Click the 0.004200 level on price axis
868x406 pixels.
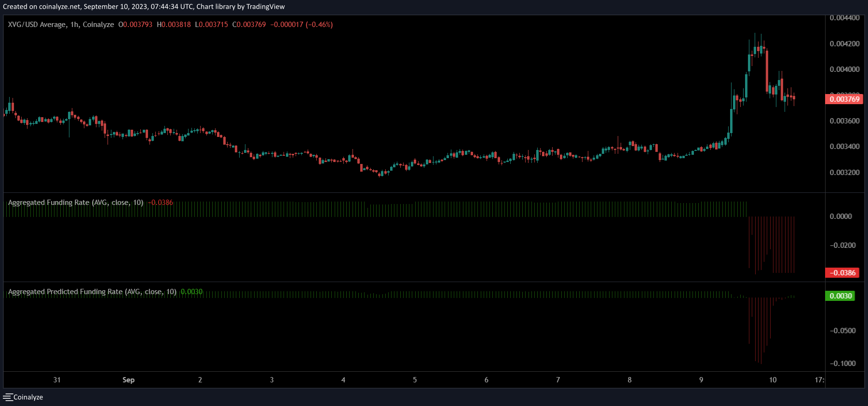(844, 44)
